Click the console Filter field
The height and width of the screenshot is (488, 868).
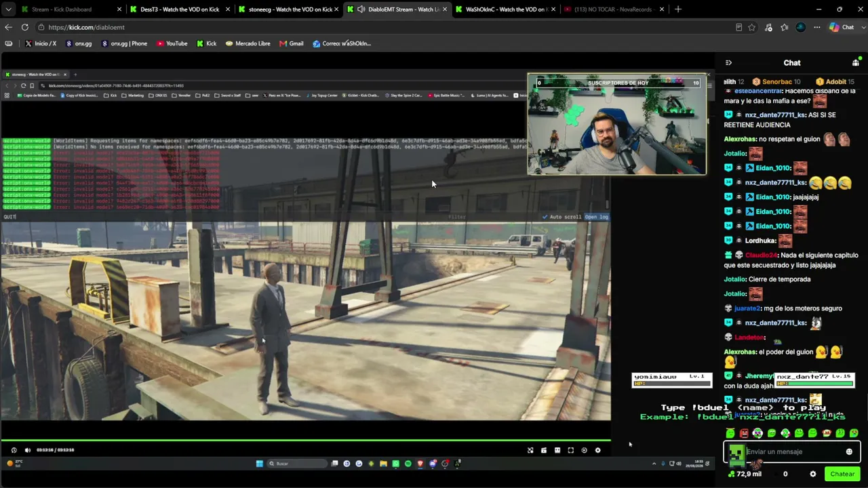[457, 217]
